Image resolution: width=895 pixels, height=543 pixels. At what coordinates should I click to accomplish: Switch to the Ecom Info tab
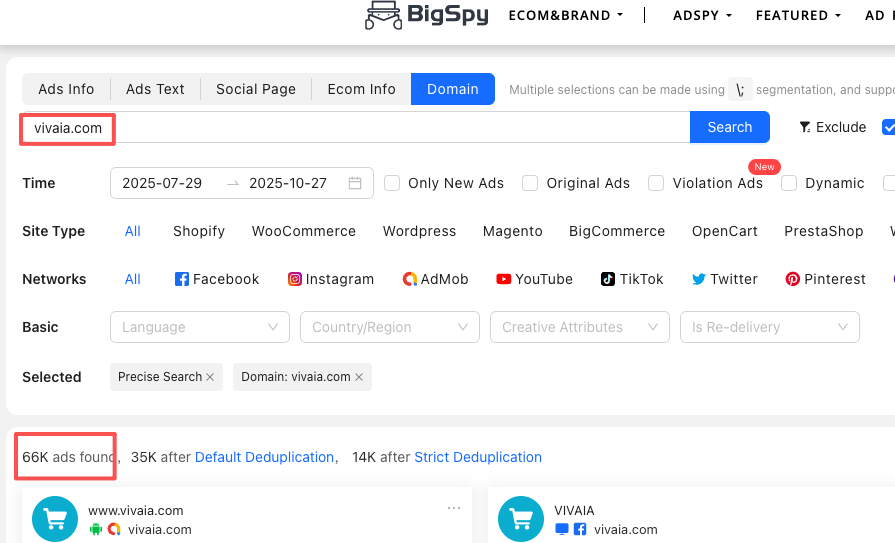pos(361,89)
